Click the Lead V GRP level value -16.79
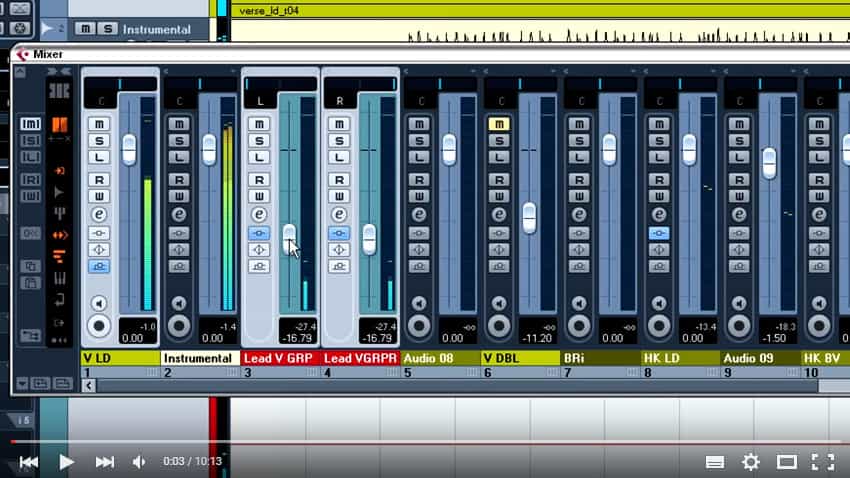 298,338
